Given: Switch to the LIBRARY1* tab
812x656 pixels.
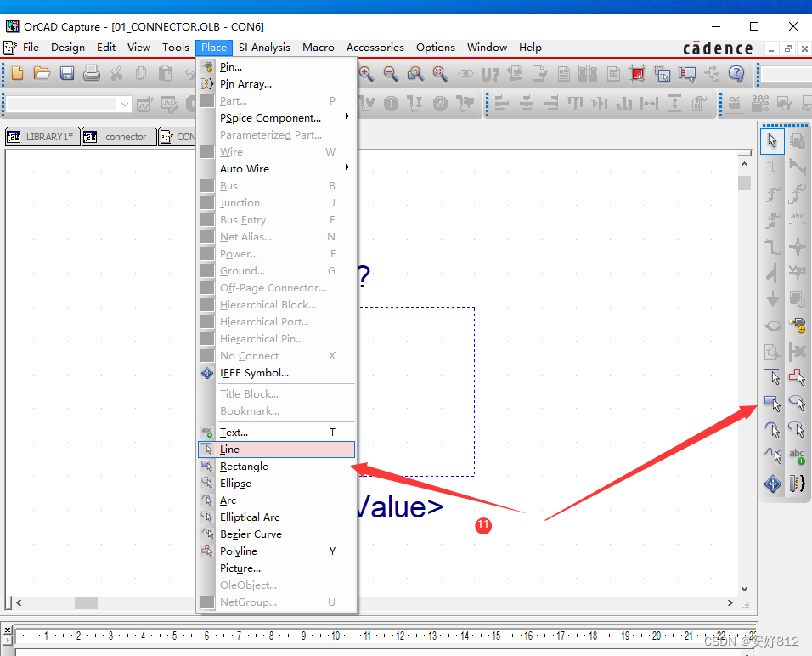Looking at the screenshot, I should point(42,137).
